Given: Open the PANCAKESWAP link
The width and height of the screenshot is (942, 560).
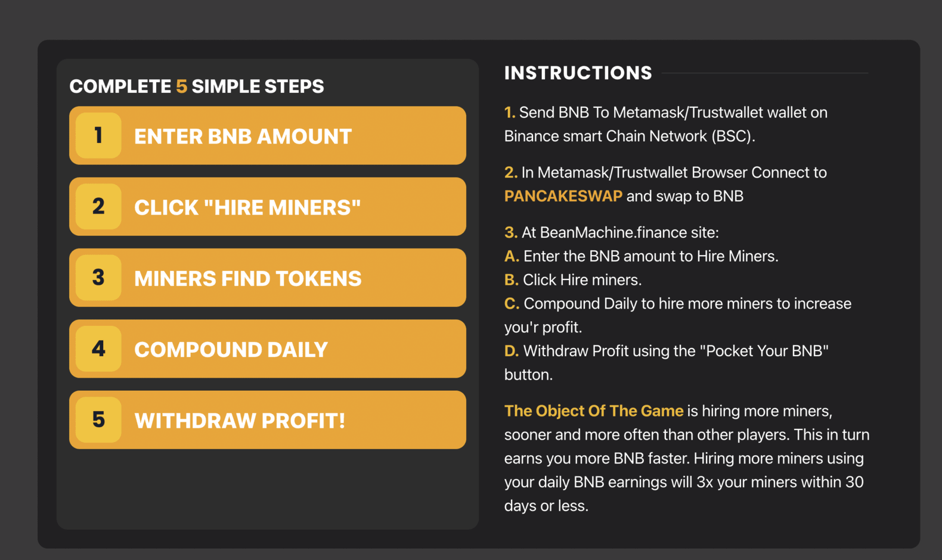Looking at the screenshot, I should point(563,196).
